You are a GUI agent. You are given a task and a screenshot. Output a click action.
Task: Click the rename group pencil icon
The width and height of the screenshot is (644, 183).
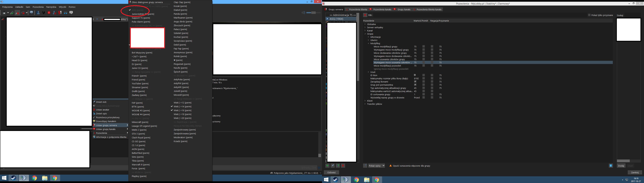coord(333,166)
